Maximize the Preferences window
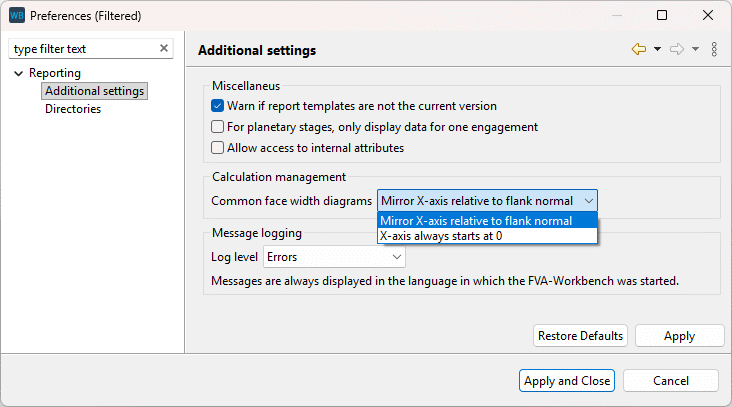This screenshot has height=407, width=732. (x=662, y=16)
